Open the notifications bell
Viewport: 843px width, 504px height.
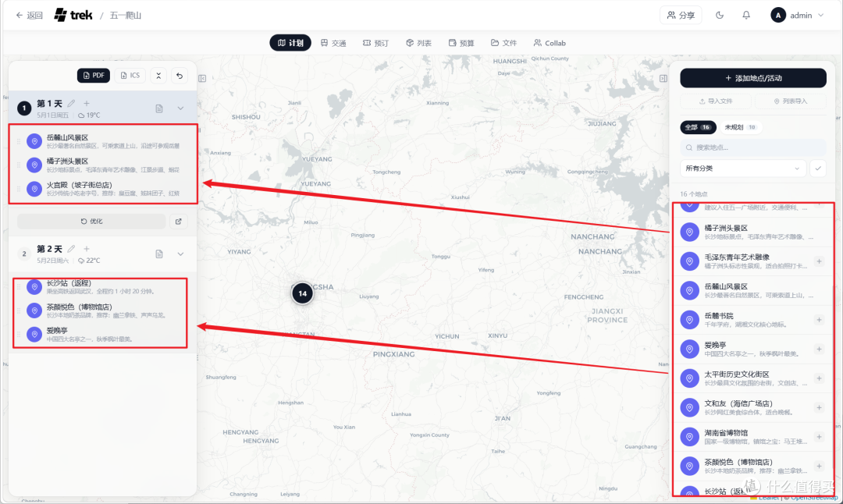coord(746,15)
